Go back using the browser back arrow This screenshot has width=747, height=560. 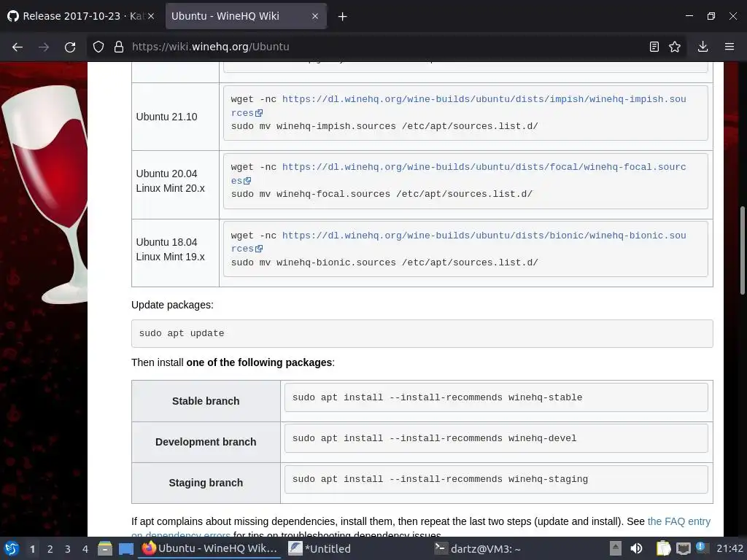pos(18,47)
